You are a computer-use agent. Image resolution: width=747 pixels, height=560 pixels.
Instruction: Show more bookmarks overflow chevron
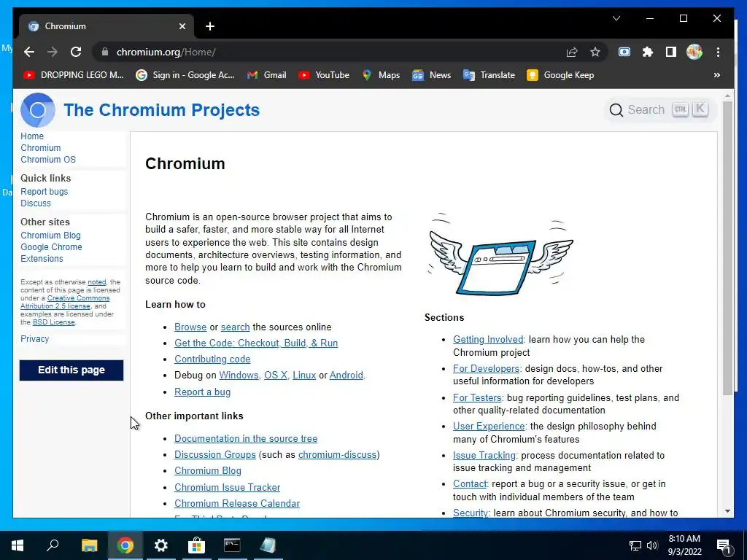[x=716, y=75]
